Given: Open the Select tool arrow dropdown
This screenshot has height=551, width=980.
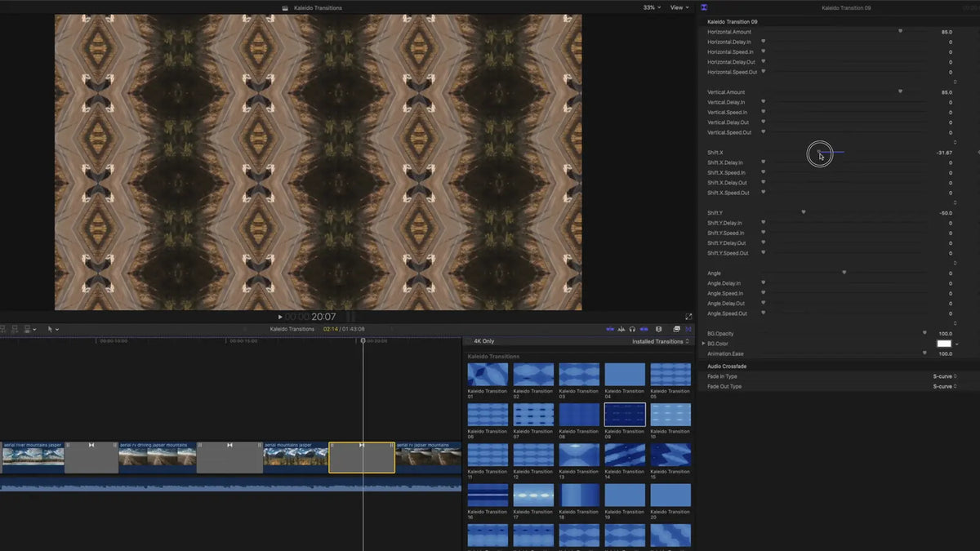Looking at the screenshot, I should pyautogui.click(x=53, y=329).
